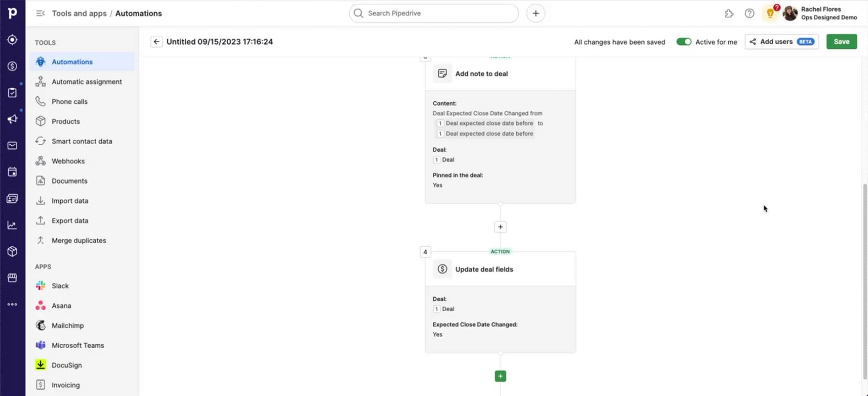Open Rachel Flores account menu
Viewport: 868px width, 396px height.
(x=820, y=13)
